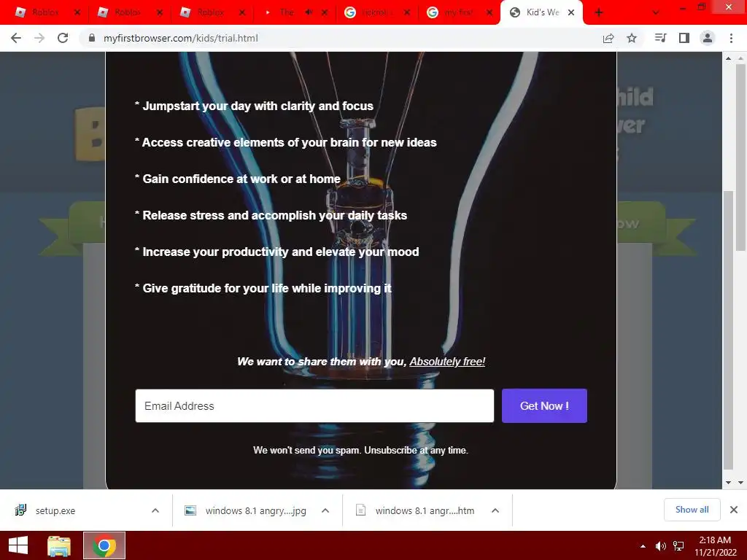
Task: Switch to the leftmost Roblox tab
Action: (45, 12)
